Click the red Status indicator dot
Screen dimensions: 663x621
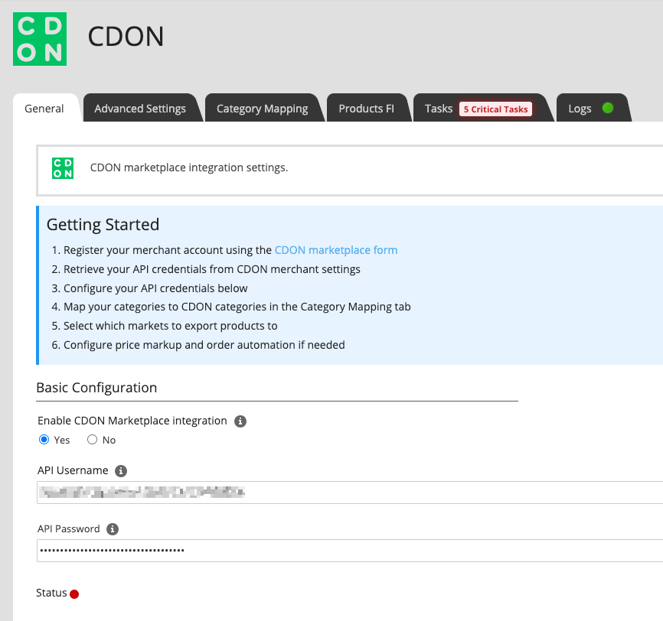[74, 594]
